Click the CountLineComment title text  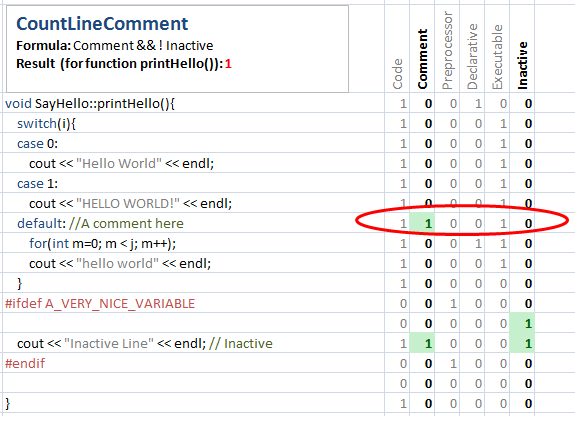click(102, 24)
